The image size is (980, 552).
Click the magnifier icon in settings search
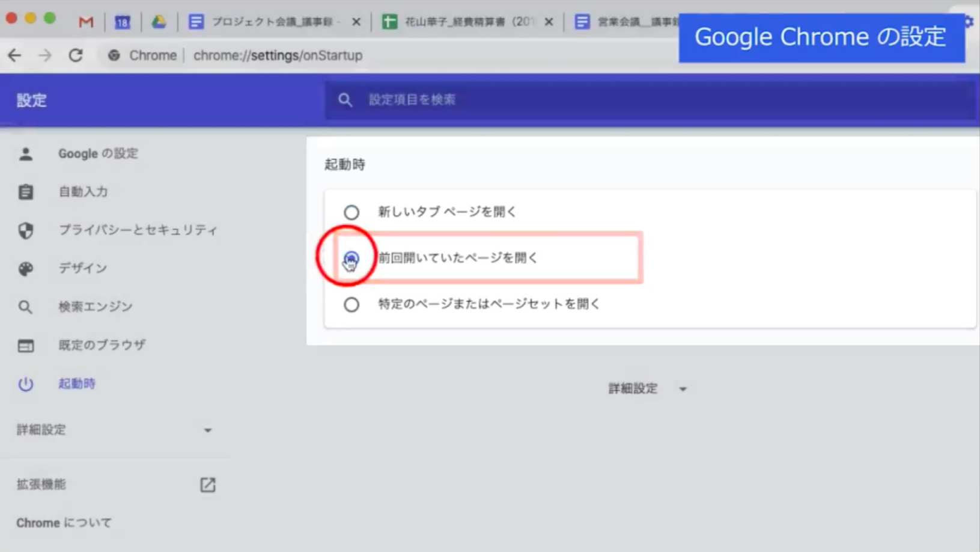pyautogui.click(x=345, y=100)
